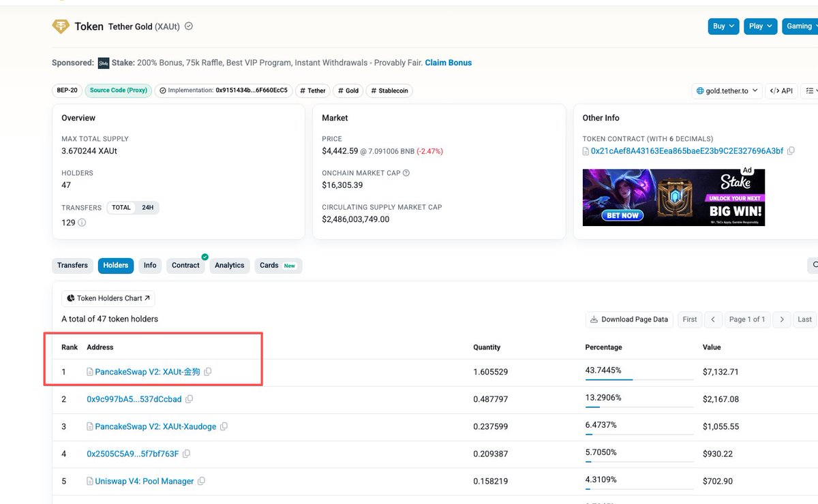Select 24H transfers toggle
818x504 pixels.
click(x=147, y=208)
